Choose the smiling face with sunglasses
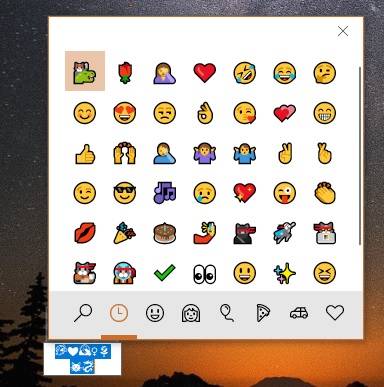Viewport: 384px width, 387px height. pyautogui.click(x=125, y=193)
